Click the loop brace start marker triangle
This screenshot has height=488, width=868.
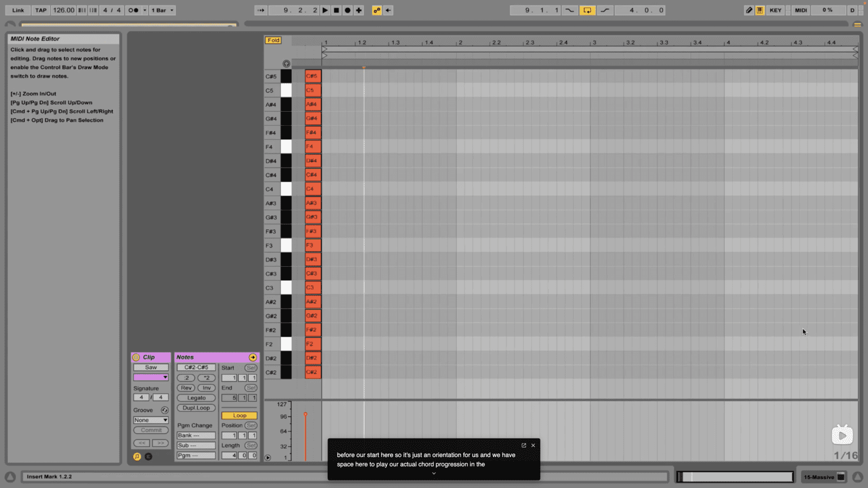(x=324, y=49)
